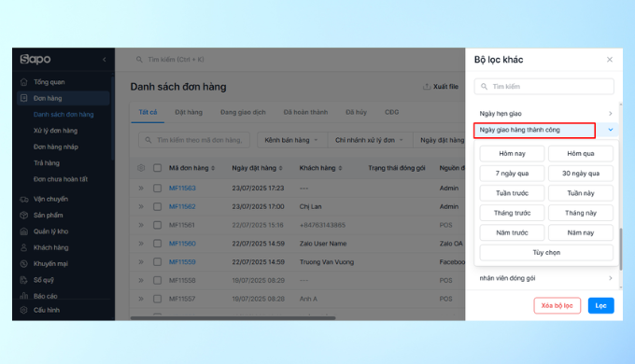
Task: Click the Khuyến mại icon
Action: click(24, 263)
